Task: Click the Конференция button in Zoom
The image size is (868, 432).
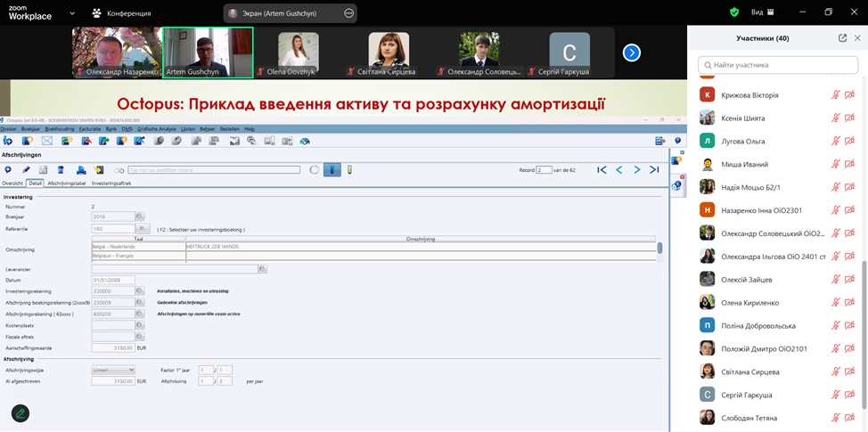Action: (x=122, y=13)
